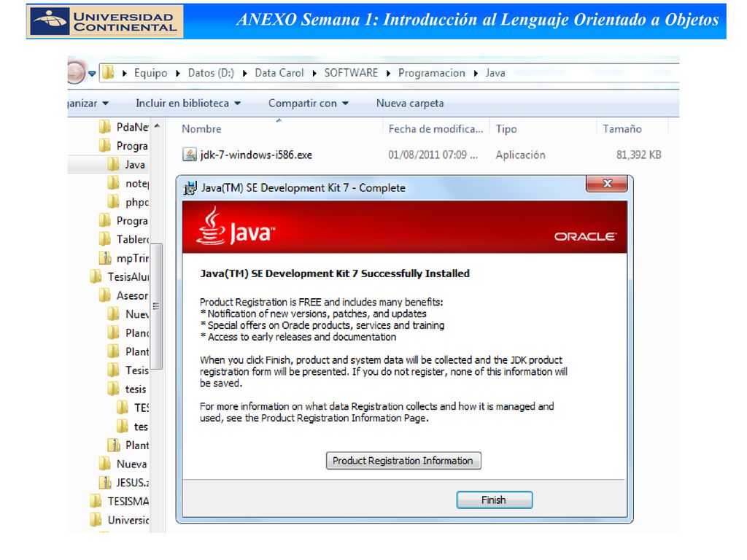Expand arrow after SOFTWARE breadcrumb
747x560 pixels.
pos(388,74)
